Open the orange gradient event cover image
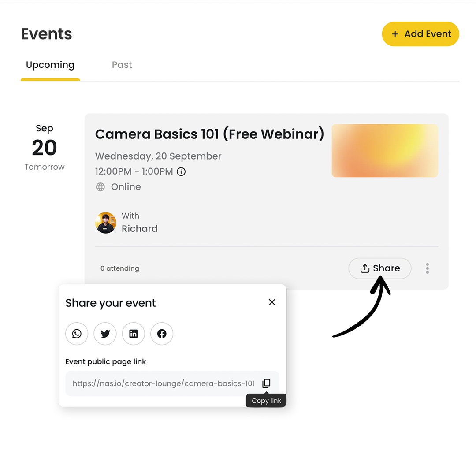 [384, 150]
